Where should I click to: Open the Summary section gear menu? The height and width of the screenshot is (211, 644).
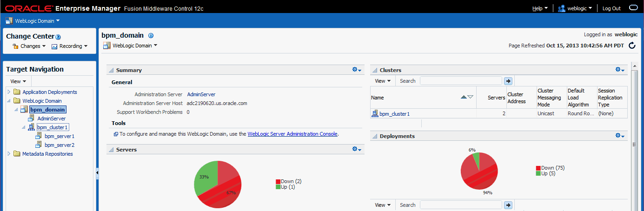pyautogui.click(x=357, y=70)
